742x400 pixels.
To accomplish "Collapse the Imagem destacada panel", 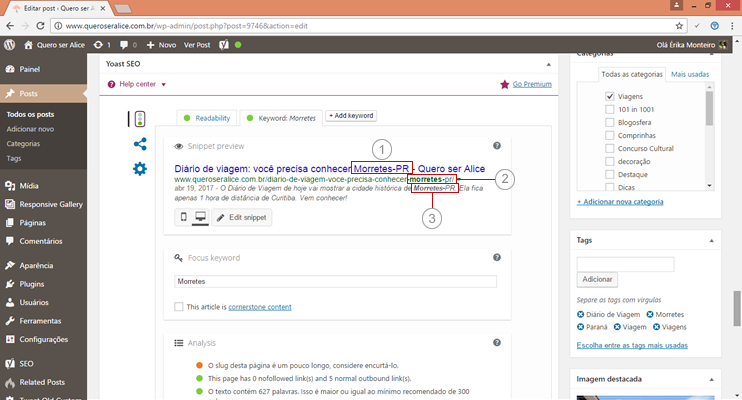I will (711, 379).
